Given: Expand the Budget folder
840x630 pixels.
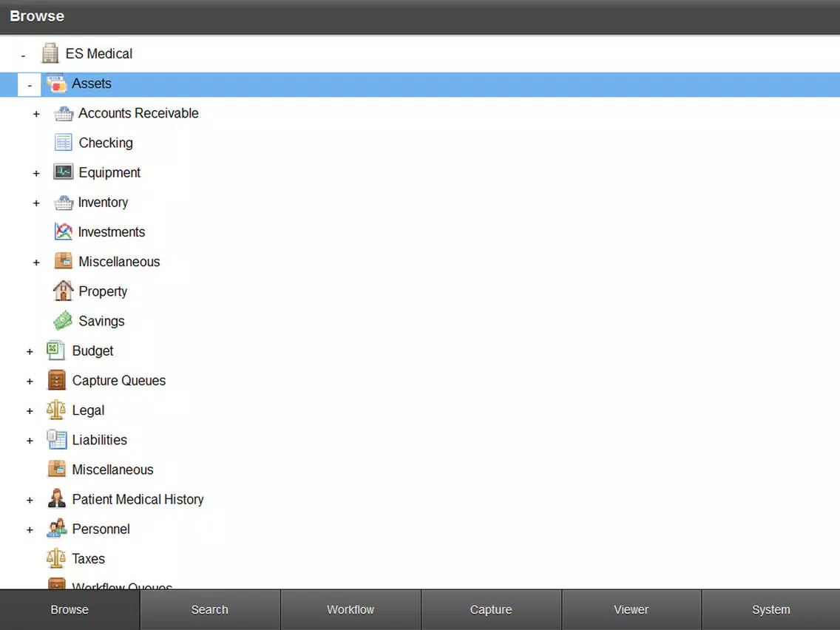Looking at the screenshot, I should tap(30, 351).
